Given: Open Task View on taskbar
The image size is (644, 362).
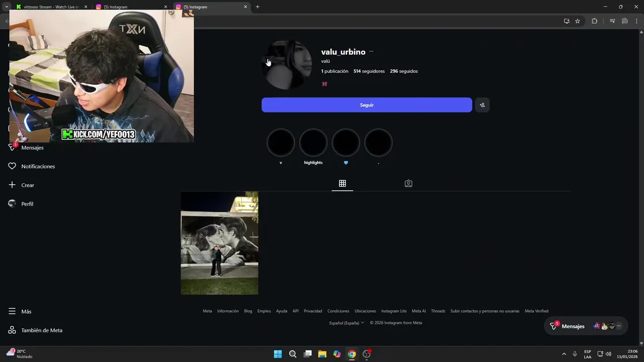Looking at the screenshot, I should [307, 354].
